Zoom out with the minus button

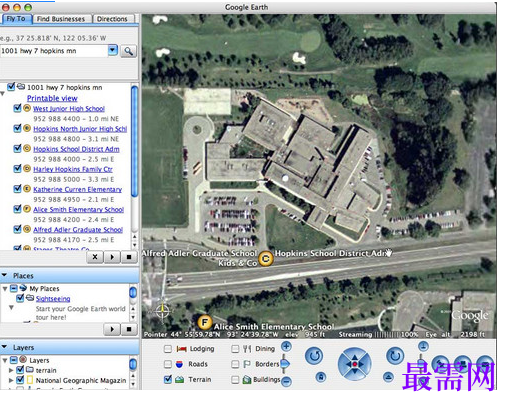click(286, 381)
